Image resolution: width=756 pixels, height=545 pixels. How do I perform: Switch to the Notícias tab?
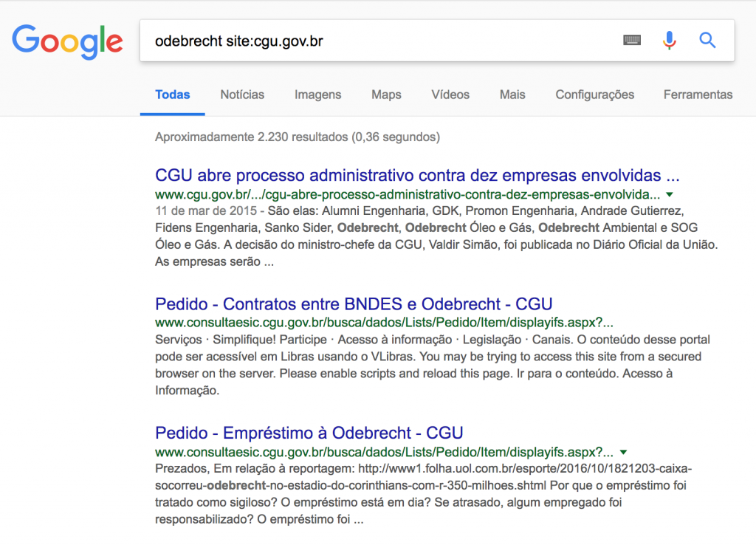(242, 95)
